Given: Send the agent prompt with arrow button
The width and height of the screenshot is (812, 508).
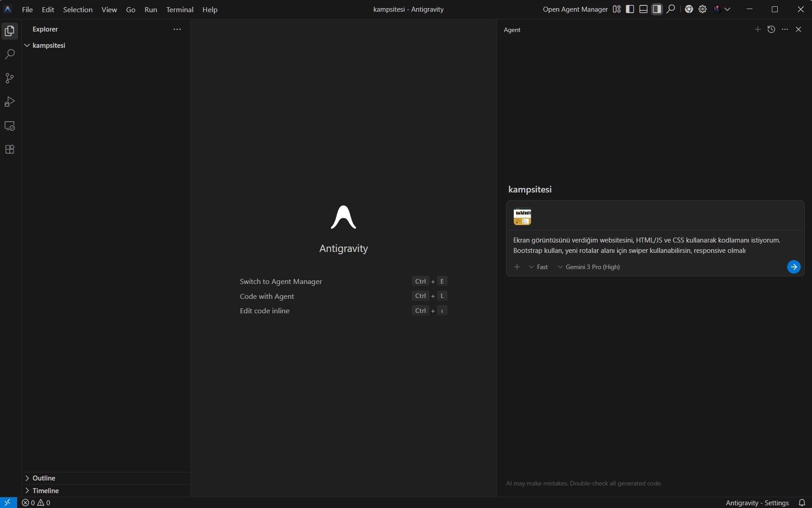Looking at the screenshot, I should (794, 267).
